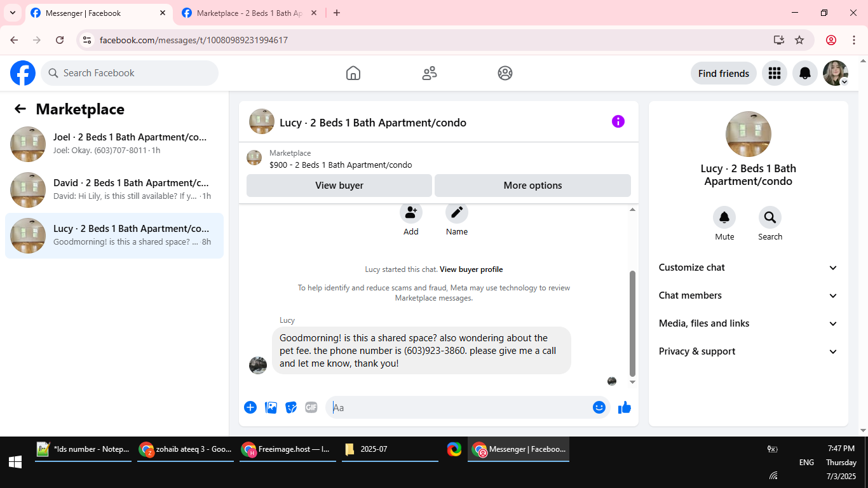Image resolution: width=868 pixels, height=488 pixels.
Task: Click chat scrollbar down arrow
Action: pyautogui.click(x=632, y=383)
